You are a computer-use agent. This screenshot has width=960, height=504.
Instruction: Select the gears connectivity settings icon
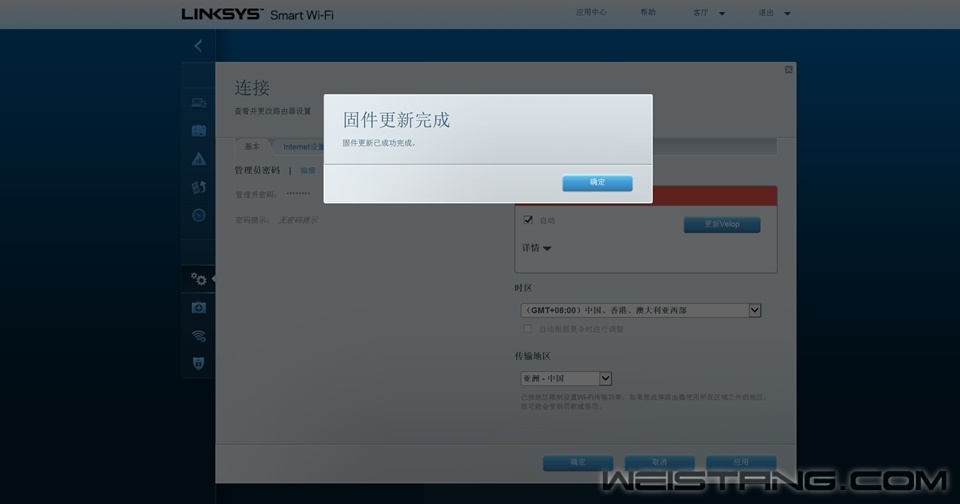(198, 279)
